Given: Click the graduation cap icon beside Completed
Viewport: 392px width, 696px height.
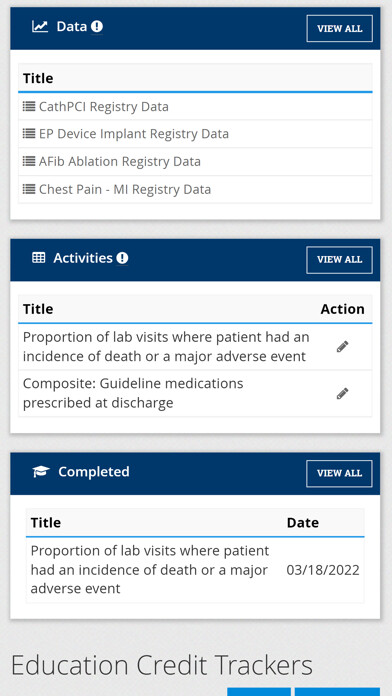Looking at the screenshot, I should tap(41, 471).
